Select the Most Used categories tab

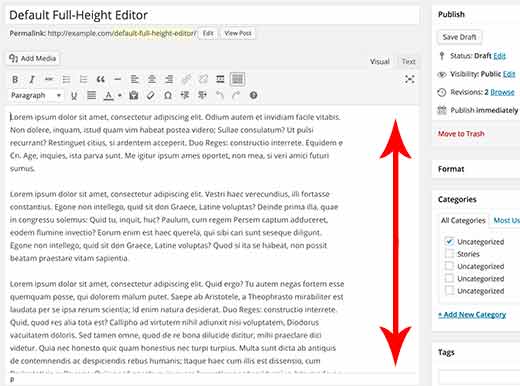click(x=506, y=221)
